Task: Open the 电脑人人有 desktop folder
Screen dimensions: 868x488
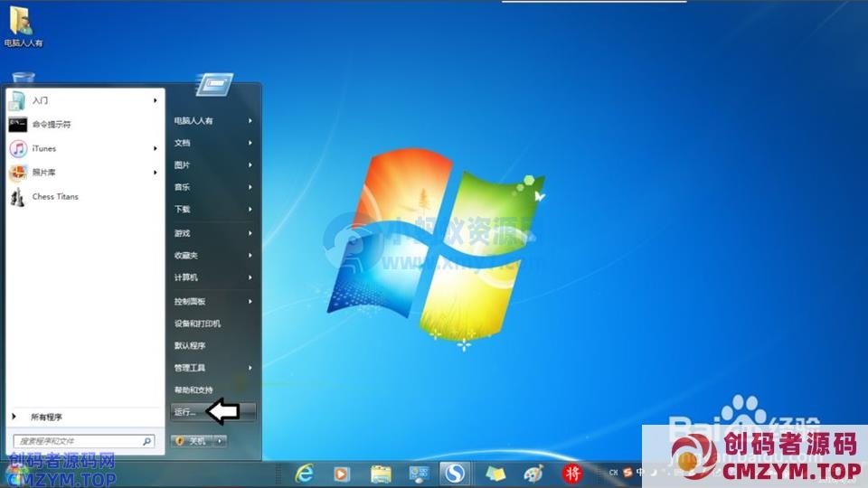Action: point(23,25)
